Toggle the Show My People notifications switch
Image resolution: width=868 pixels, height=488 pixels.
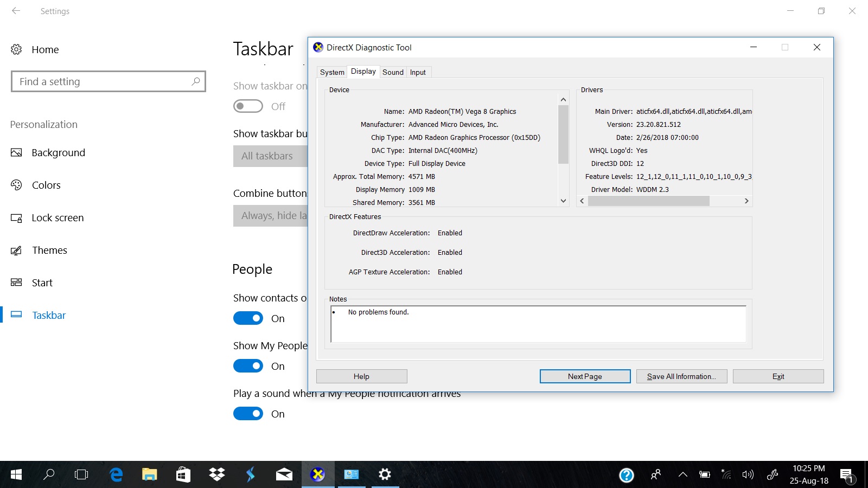tap(248, 366)
